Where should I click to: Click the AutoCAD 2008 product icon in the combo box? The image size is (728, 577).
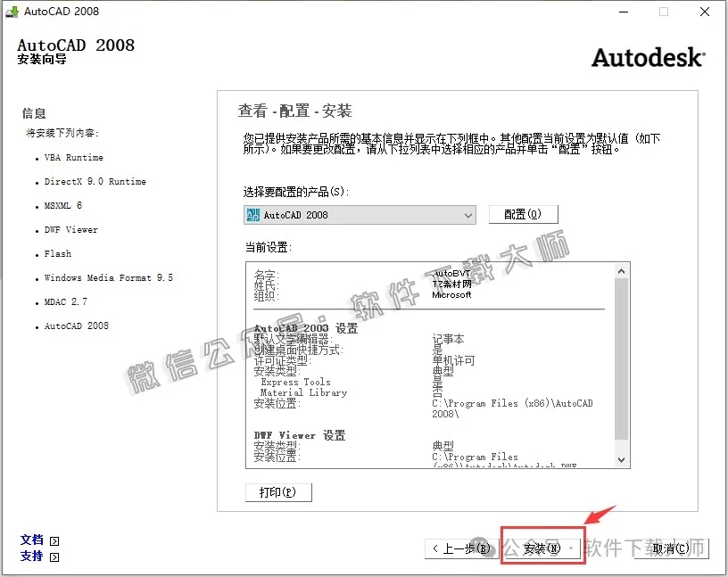tap(252, 214)
